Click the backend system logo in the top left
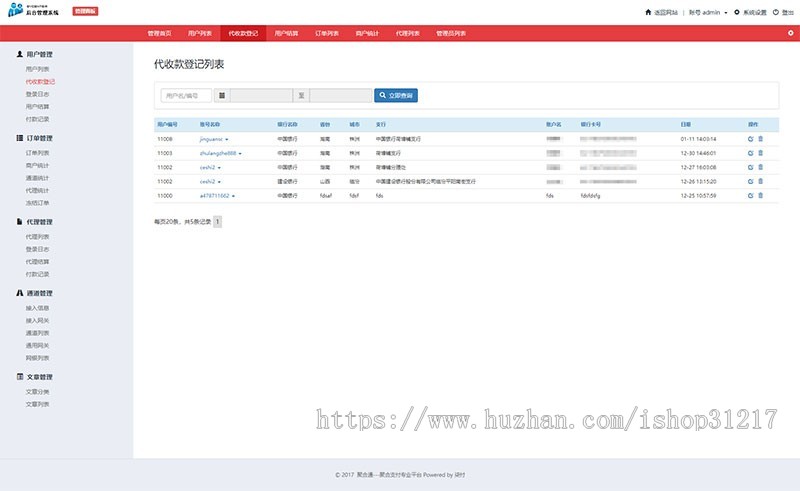800x491 pixels. pos(33,10)
